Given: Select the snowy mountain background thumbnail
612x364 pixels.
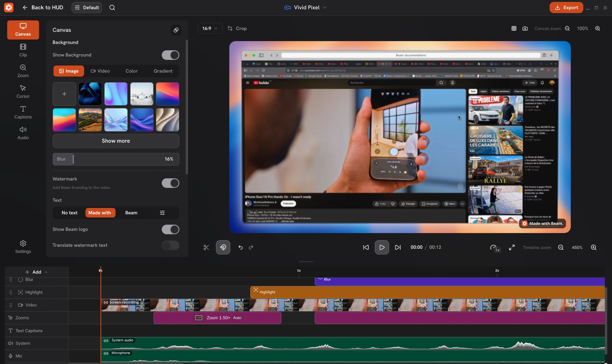Looking at the screenshot, I should (x=142, y=94).
